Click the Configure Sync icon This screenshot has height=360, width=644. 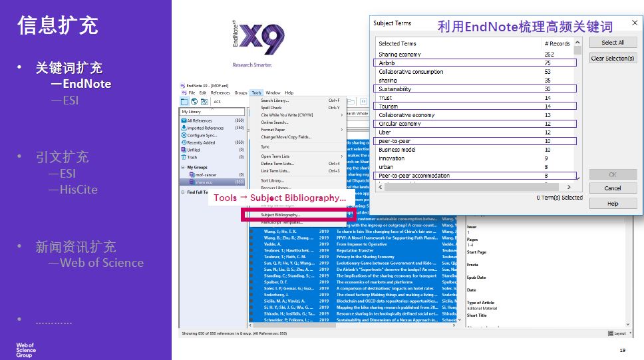coord(184,135)
